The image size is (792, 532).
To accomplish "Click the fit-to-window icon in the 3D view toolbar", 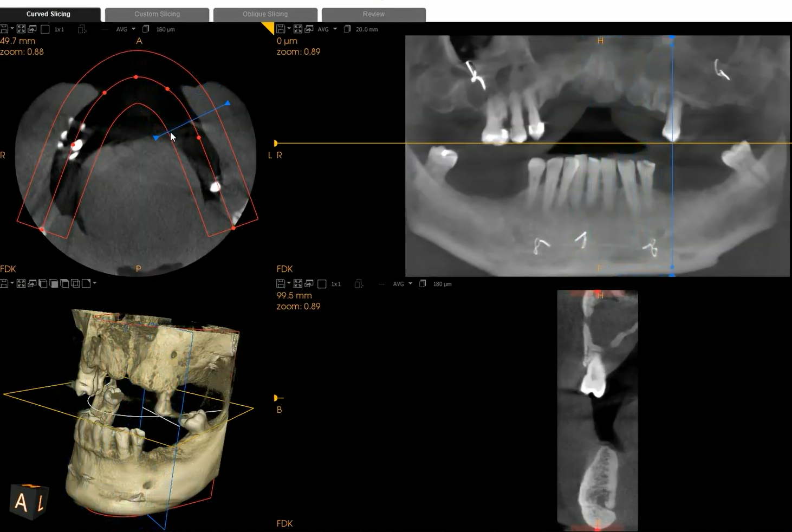I will [x=21, y=283].
